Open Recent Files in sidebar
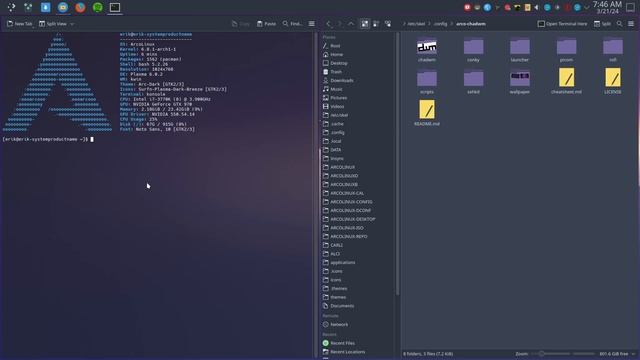 (x=358, y=343)
